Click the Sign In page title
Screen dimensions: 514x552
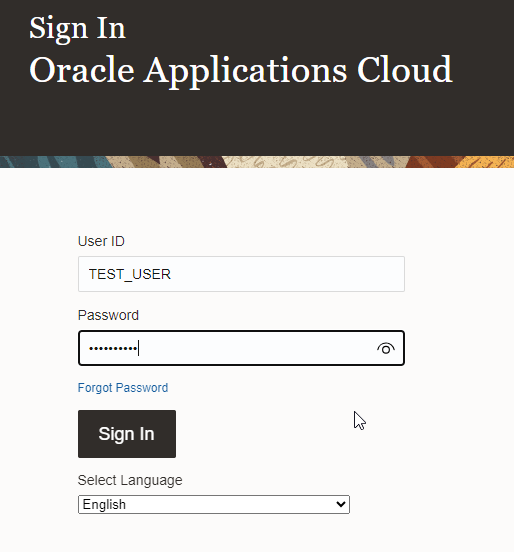click(x=77, y=28)
